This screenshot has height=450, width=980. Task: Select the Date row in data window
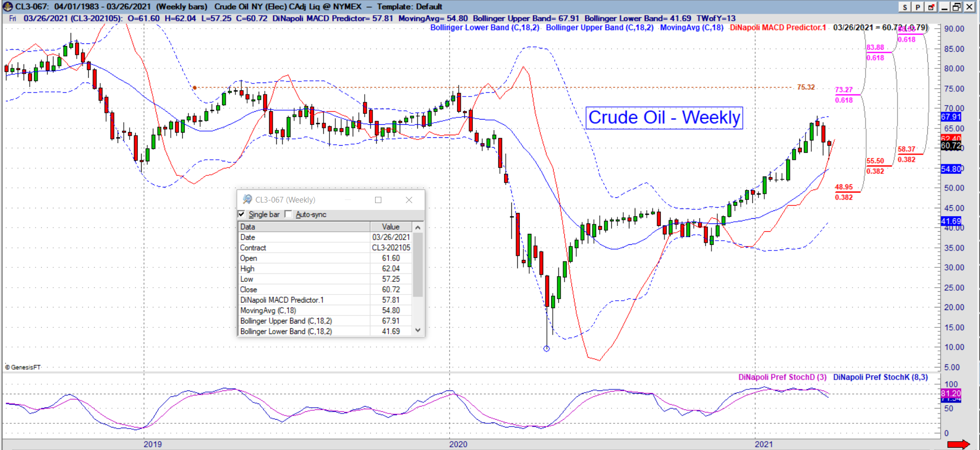point(325,237)
